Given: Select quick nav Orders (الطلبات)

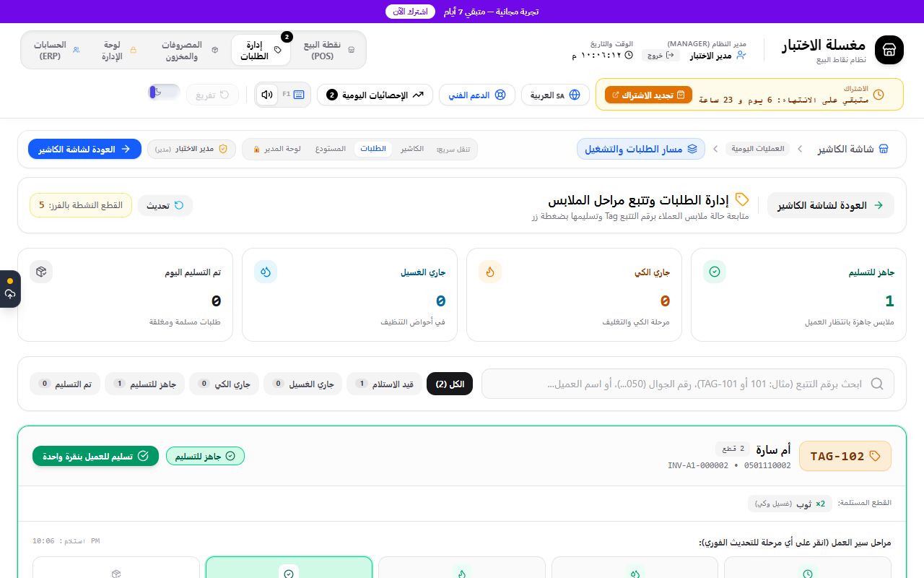Looking at the screenshot, I should [x=373, y=149].
